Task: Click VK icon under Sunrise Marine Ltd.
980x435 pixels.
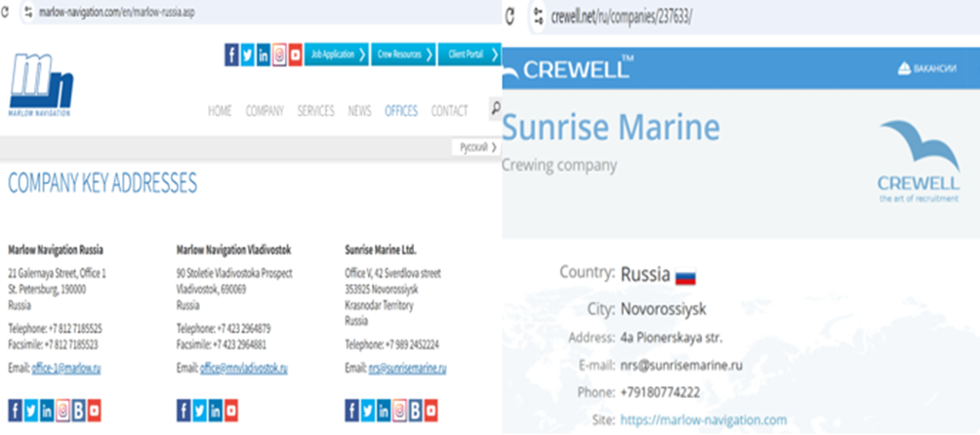Action: [415, 411]
